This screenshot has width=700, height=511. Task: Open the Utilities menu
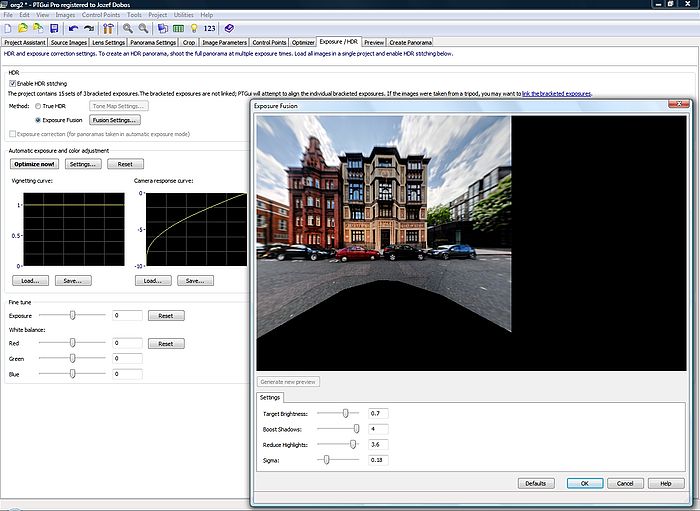point(183,16)
